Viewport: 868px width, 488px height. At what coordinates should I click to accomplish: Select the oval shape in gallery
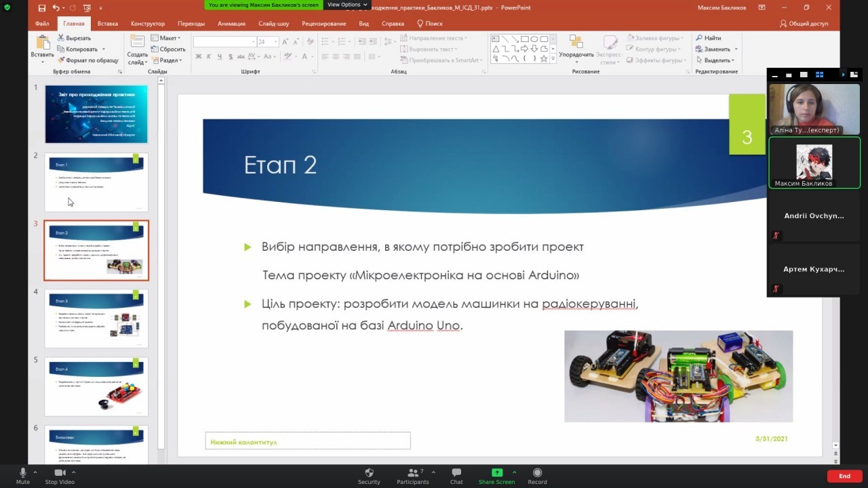coord(534,39)
